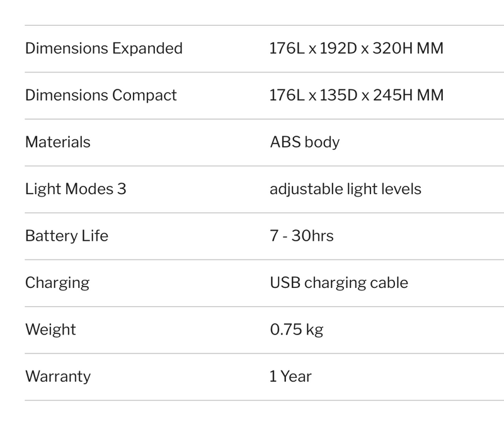Screen dimensions: 504x441
Task: Select the ABS body value
Action: coord(305,142)
